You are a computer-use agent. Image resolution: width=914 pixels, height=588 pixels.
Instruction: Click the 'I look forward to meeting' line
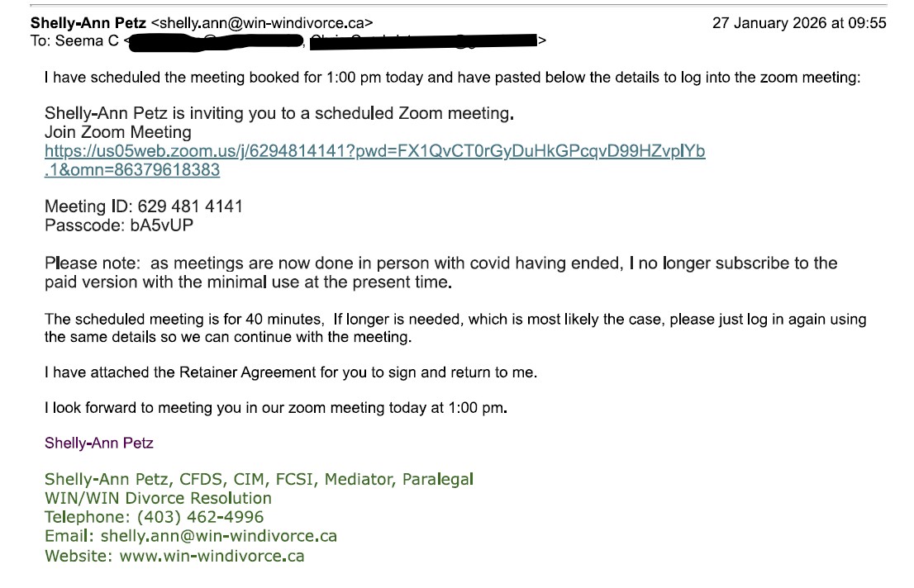276,408
